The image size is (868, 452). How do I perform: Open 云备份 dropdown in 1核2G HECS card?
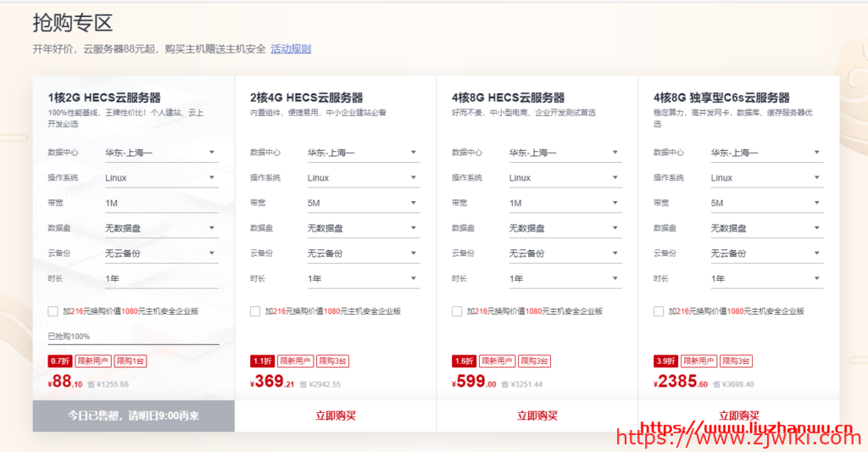click(162, 254)
